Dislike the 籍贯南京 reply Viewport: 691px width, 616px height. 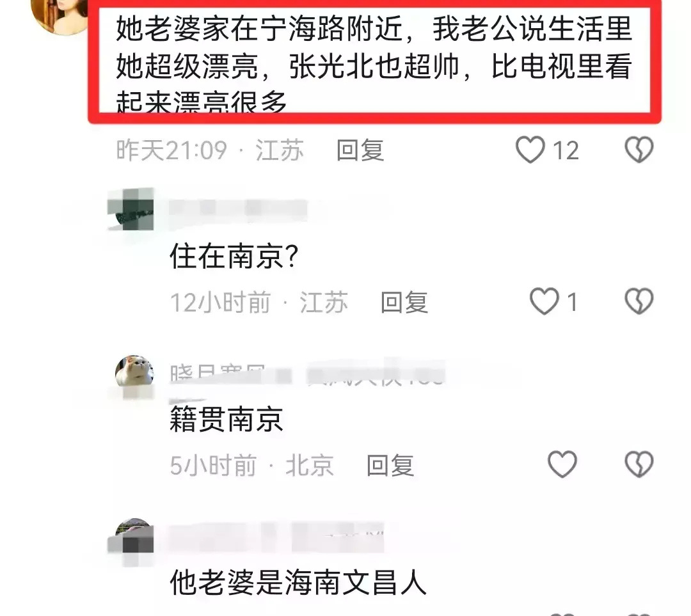639,464
